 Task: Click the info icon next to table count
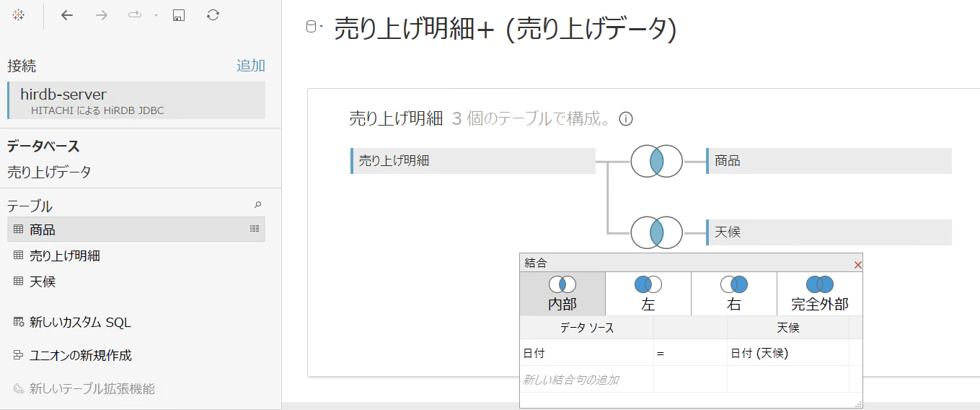626,119
